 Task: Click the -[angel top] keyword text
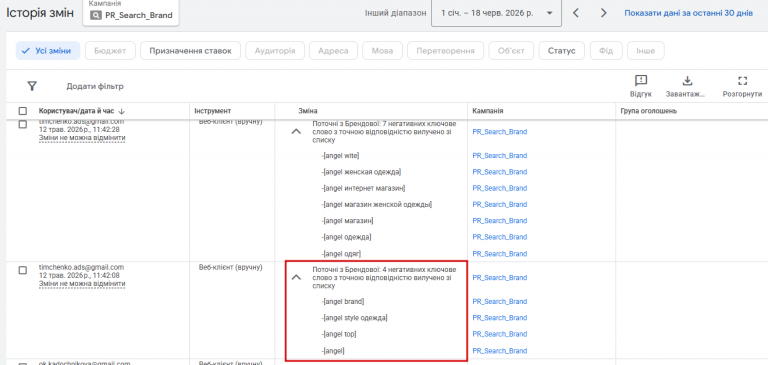(339, 334)
